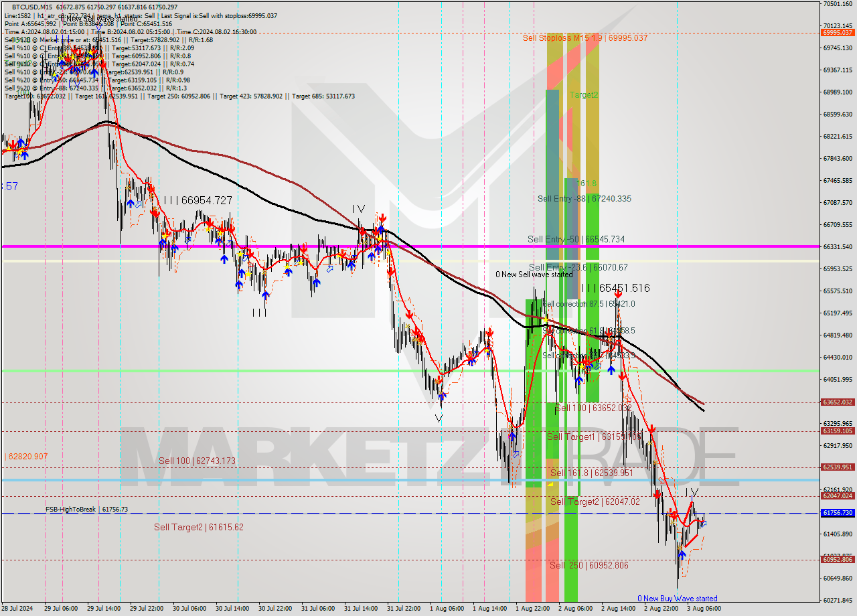Click the 'V' wave label at the 1 Aug low
This screenshot has width=857, height=616.
(x=439, y=418)
